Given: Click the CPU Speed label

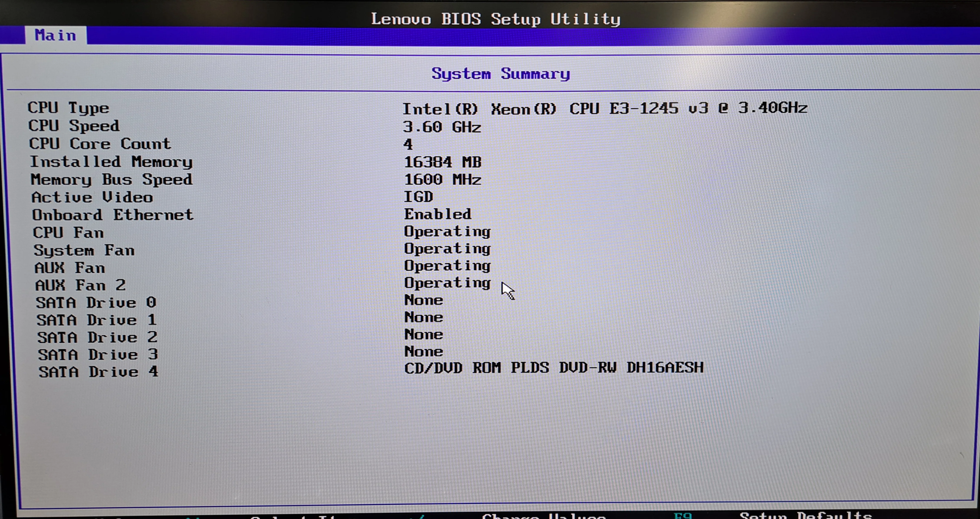Looking at the screenshot, I should pos(74,126).
